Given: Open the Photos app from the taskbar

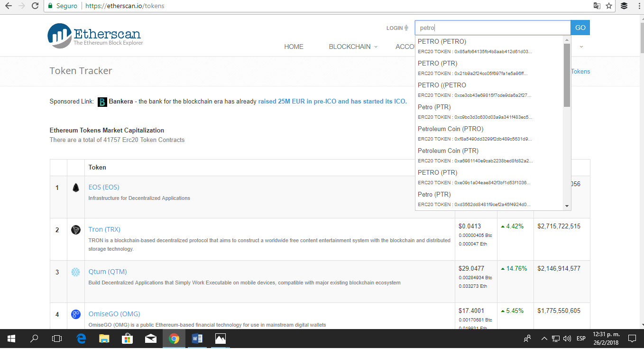Looking at the screenshot, I should point(220,339).
